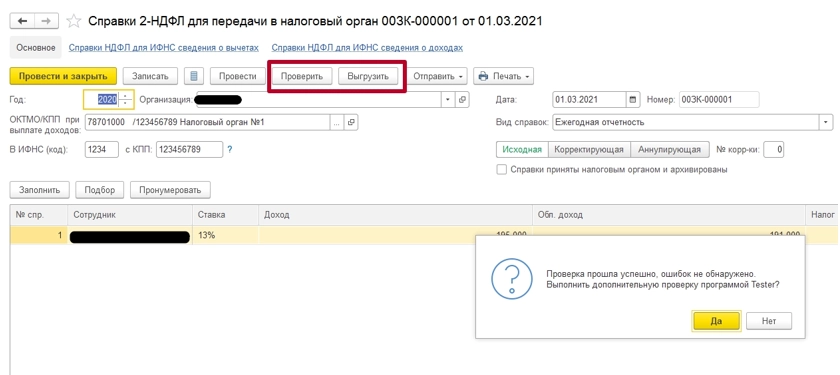Click Провести и закрыть
The height and width of the screenshot is (375, 840).
pos(63,76)
